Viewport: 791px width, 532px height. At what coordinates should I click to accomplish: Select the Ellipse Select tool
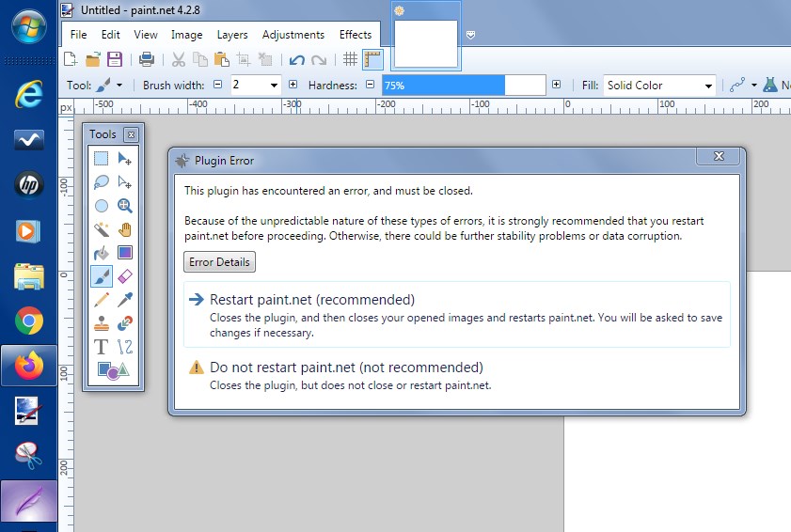pos(102,206)
